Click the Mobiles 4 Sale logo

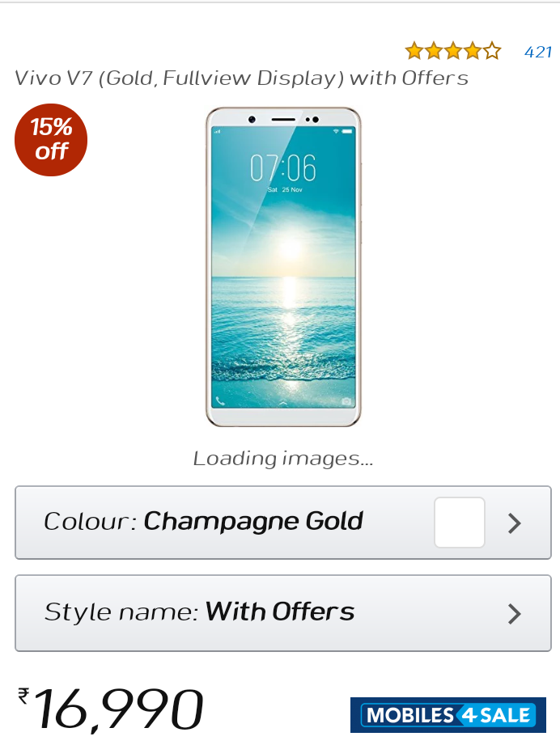[448, 715]
